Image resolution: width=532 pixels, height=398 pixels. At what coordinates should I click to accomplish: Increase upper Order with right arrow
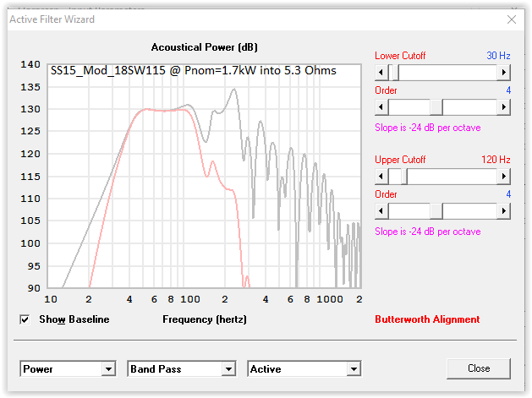(x=503, y=211)
